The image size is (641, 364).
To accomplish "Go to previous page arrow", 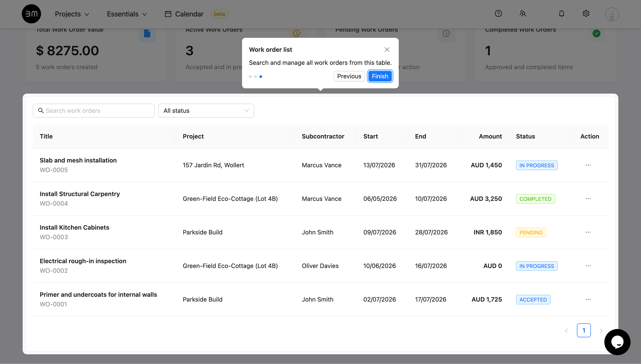I will (566, 330).
